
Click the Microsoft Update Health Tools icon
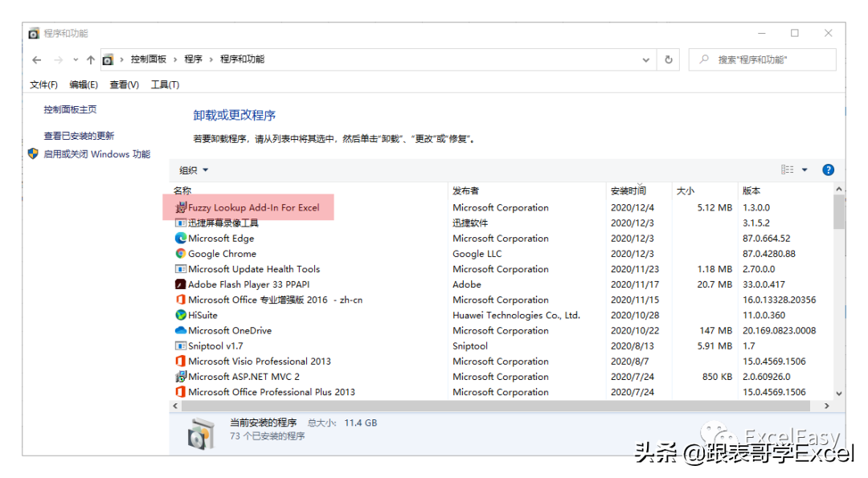pyautogui.click(x=181, y=269)
